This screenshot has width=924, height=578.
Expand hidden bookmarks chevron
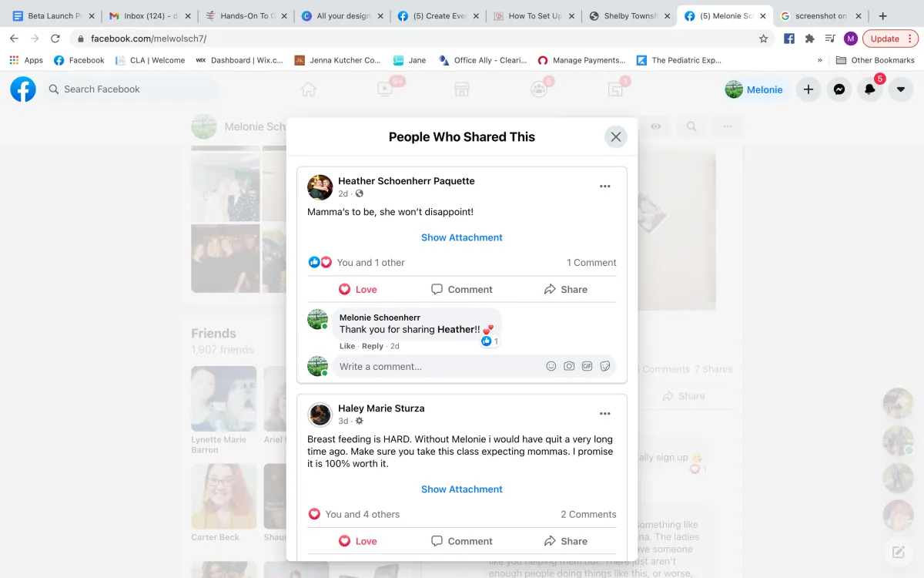pyautogui.click(x=820, y=60)
